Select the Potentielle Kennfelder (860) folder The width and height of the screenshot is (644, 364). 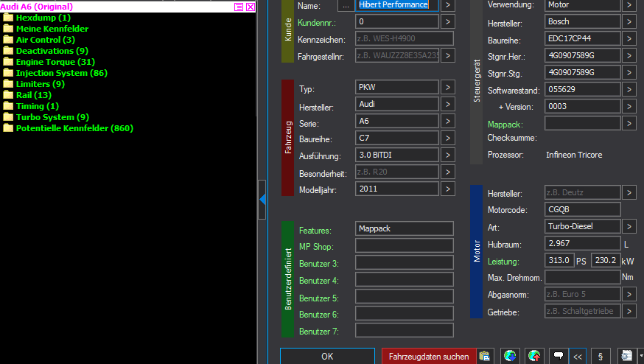(x=74, y=128)
